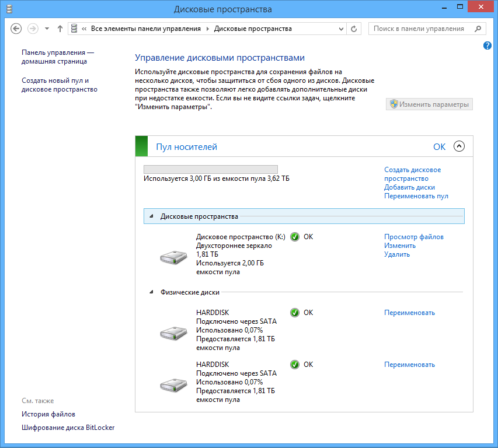The height and width of the screenshot is (448, 498).
Task: Open the address bar history dropdown
Action: (x=342, y=28)
